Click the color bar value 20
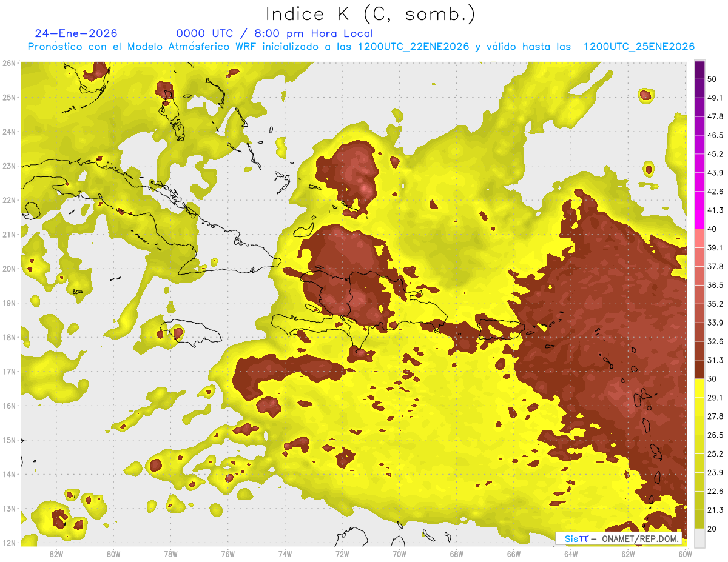This screenshot has height=562, width=728. coord(712,529)
